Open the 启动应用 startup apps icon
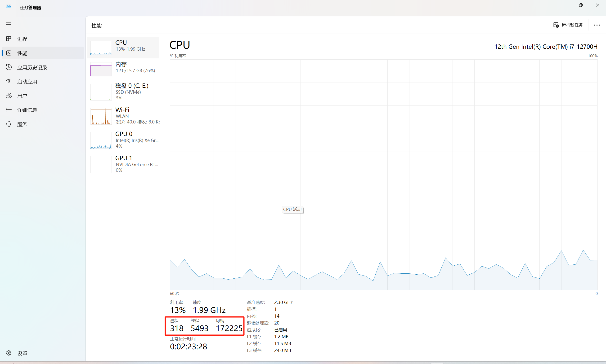The height and width of the screenshot is (364, 606). coord(9,81)
